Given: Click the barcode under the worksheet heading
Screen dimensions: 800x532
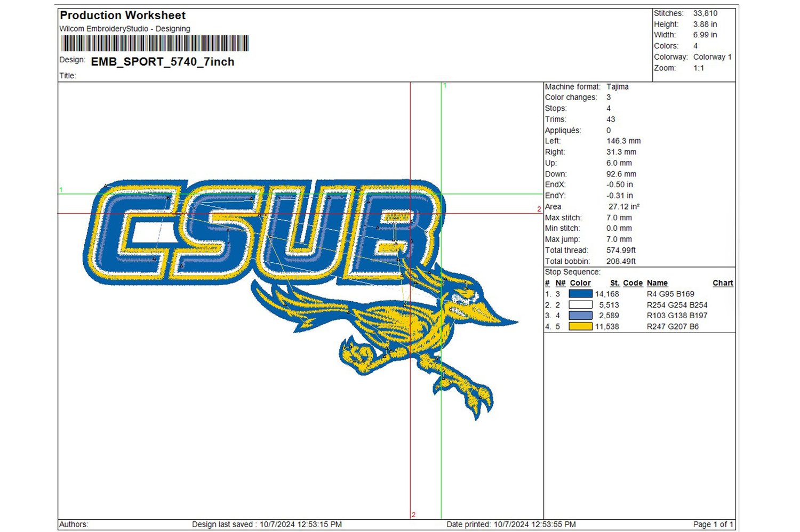Looking at the screenshot, I should pyautogui.click(x=155, y=43).
